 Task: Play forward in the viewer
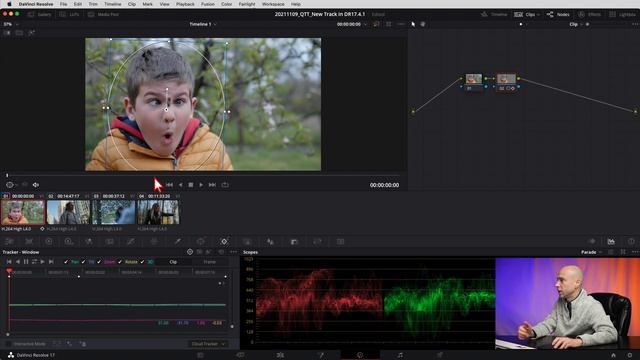201,185
